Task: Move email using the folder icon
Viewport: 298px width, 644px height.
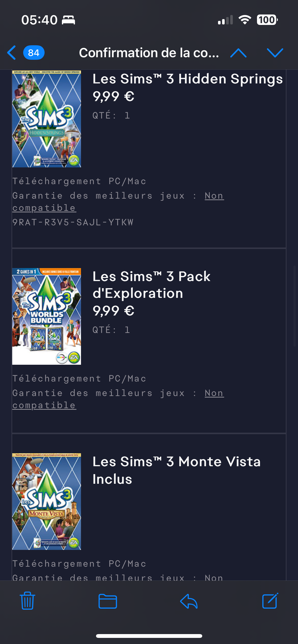Action: 108,601
